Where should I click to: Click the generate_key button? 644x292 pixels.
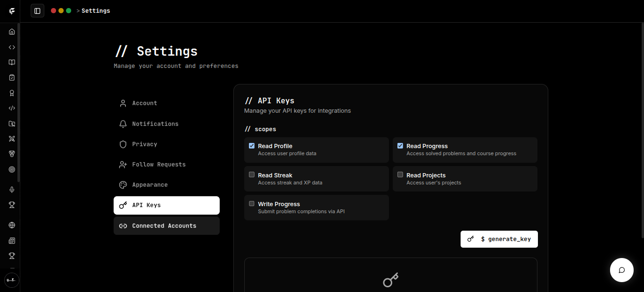499,239
